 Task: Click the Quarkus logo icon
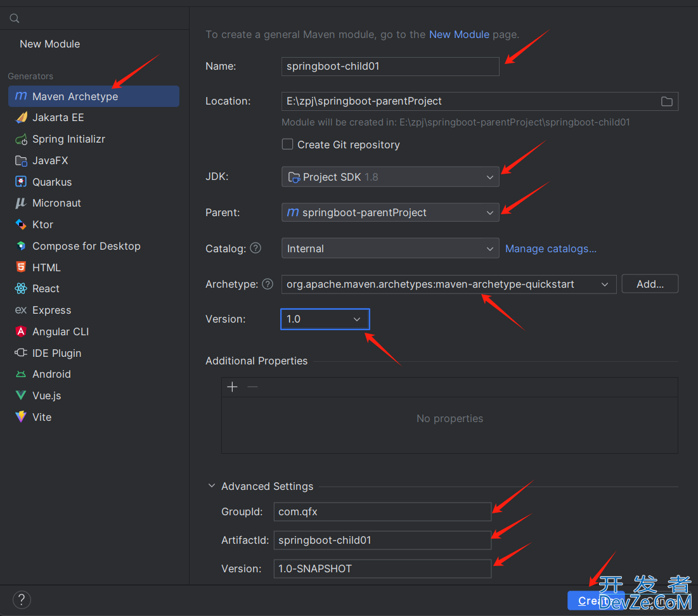click(x=21, y=182)
